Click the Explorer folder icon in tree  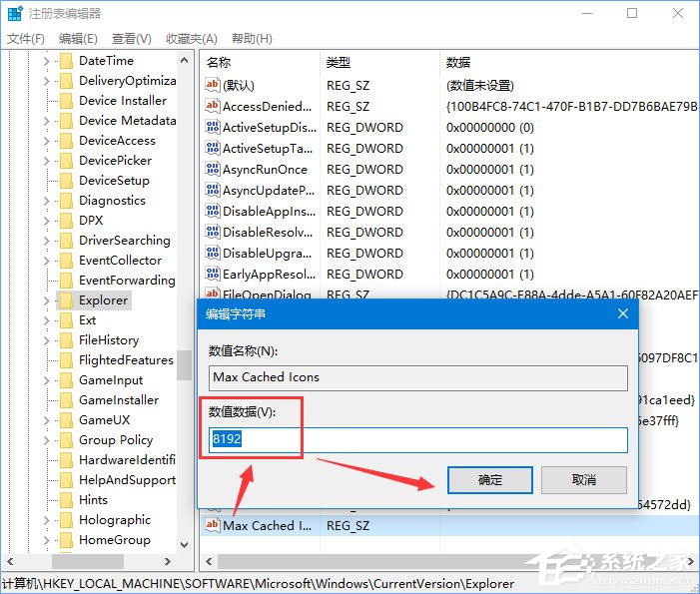[66, 300]
